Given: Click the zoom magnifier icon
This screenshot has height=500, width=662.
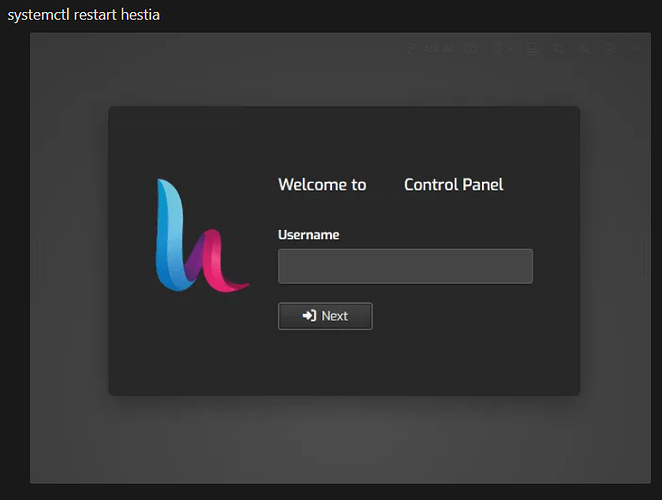Looking at the screenshot, I should point(584,49).
